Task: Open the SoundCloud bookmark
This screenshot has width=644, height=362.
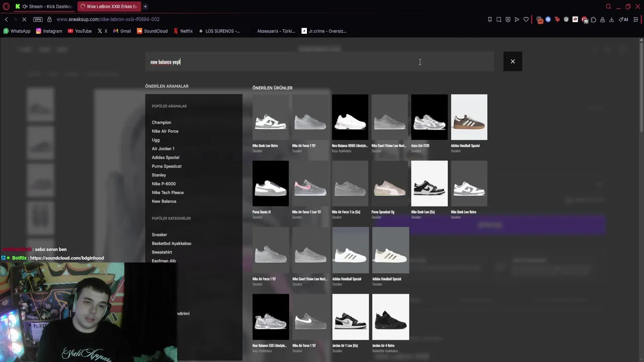Action: point(152,31)
